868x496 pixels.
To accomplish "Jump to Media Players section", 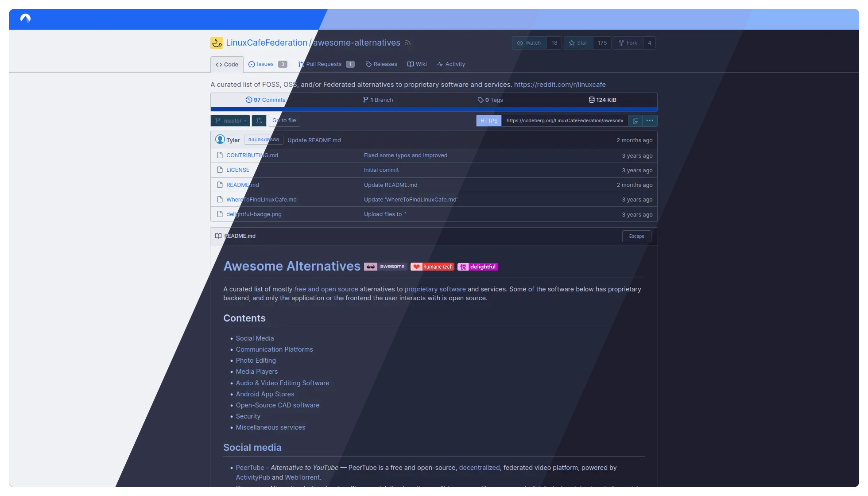I will [257, 372].
